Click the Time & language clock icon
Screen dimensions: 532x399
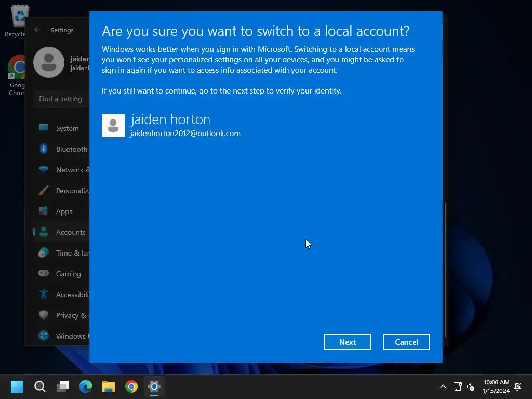point(44,252)
